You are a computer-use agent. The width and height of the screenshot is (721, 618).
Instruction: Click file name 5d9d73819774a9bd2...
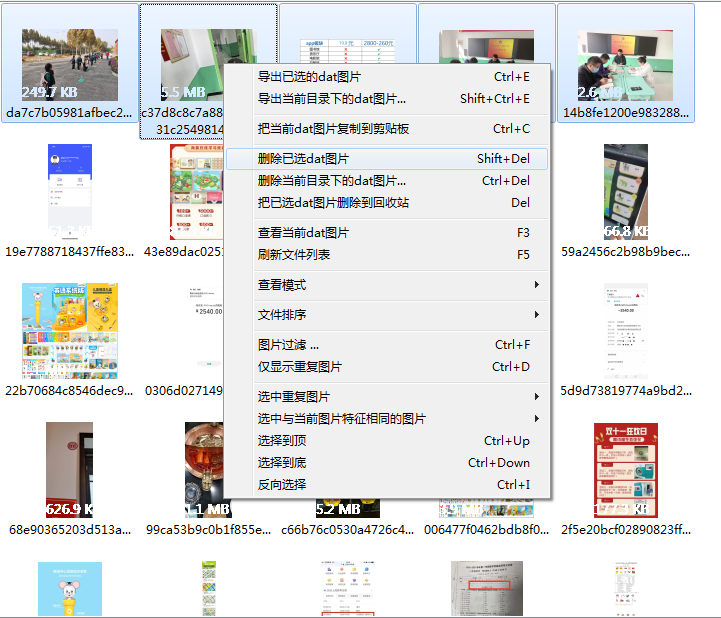[626, 391]
